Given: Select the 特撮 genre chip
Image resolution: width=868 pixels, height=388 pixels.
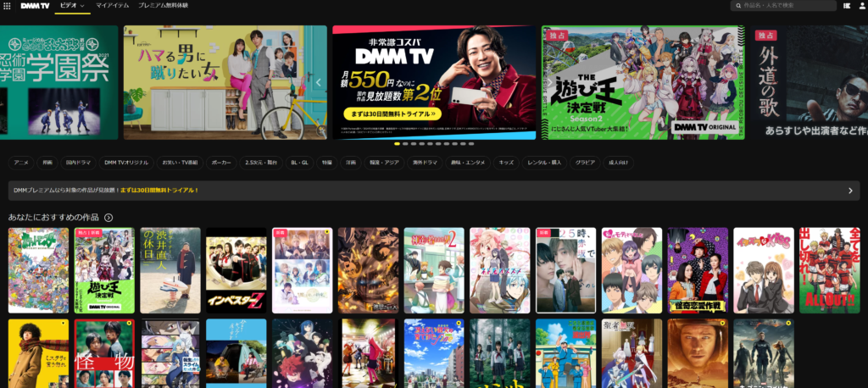Looking at the screenshot, I should point(326,163).
